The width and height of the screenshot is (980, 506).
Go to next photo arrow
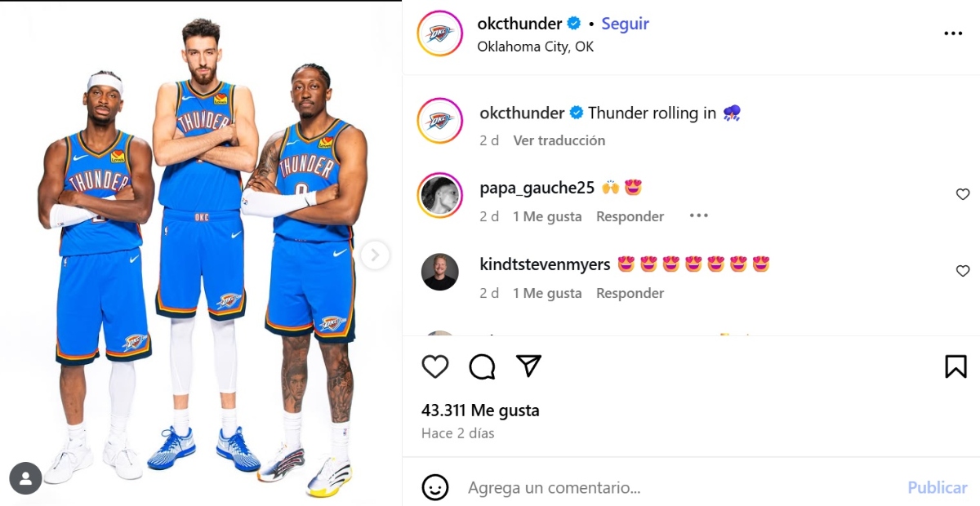click(375, 255)
